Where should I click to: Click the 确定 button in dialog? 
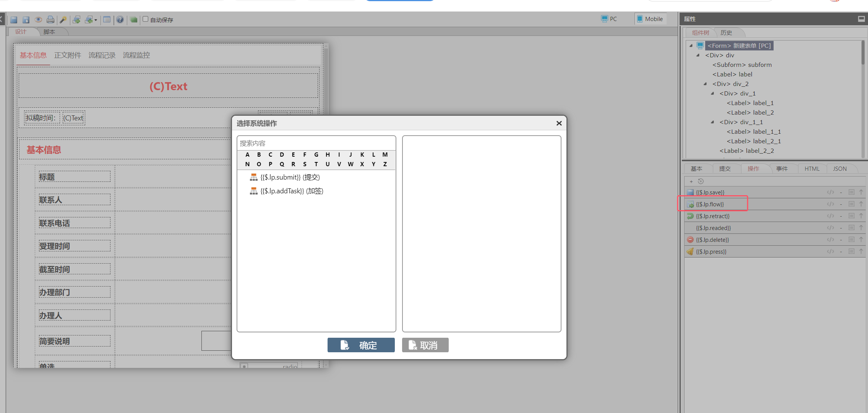pyautogui.click(x=361, y=345)
